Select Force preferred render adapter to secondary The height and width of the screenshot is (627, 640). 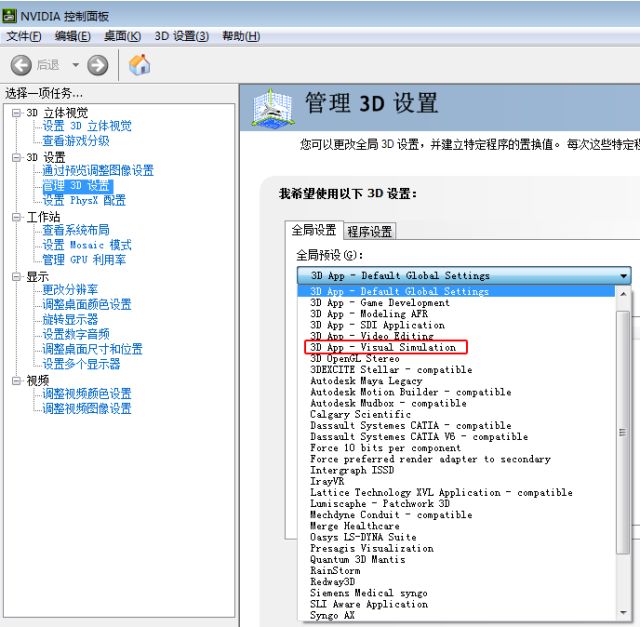pyautogui.click(x=456, y=459)
